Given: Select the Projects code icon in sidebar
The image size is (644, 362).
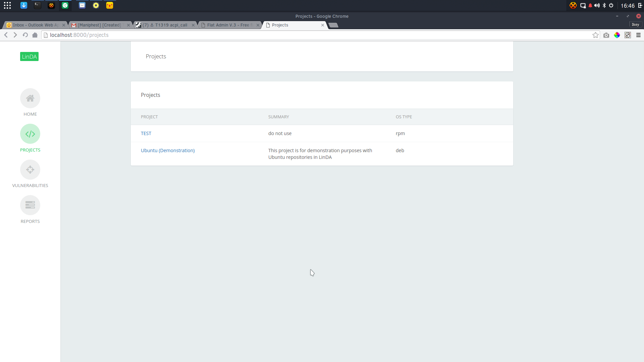Looking at the screenshot, I should point(30,134).
